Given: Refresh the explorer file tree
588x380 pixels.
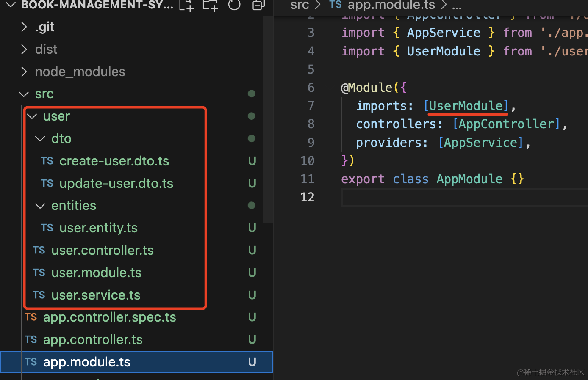Looking at the screenshot, I should 234,5.
